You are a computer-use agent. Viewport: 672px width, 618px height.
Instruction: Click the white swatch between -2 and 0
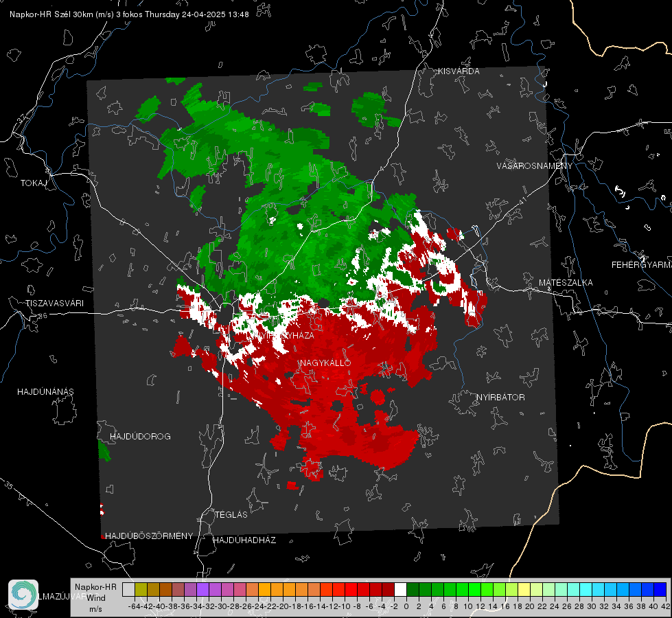(x=400, y=589)
